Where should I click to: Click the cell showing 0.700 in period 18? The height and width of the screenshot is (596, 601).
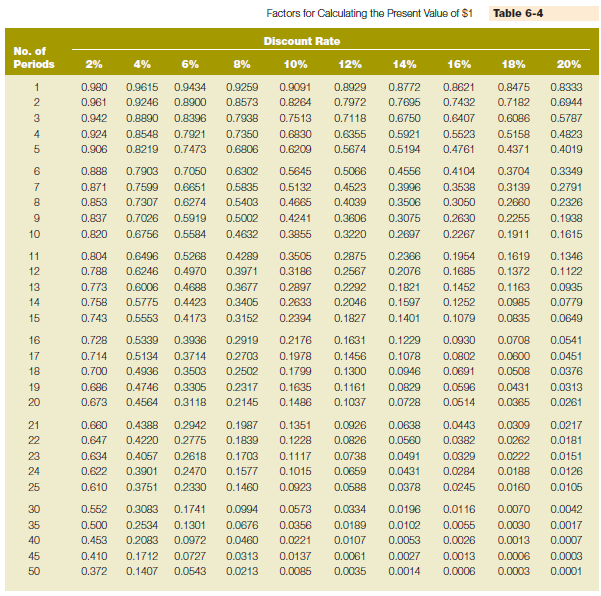[94, 371]
